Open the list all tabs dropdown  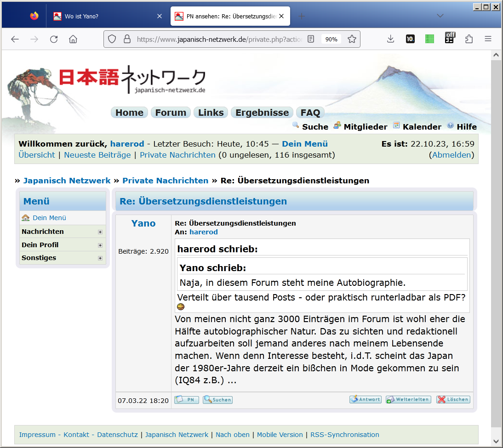click(440, 16)
